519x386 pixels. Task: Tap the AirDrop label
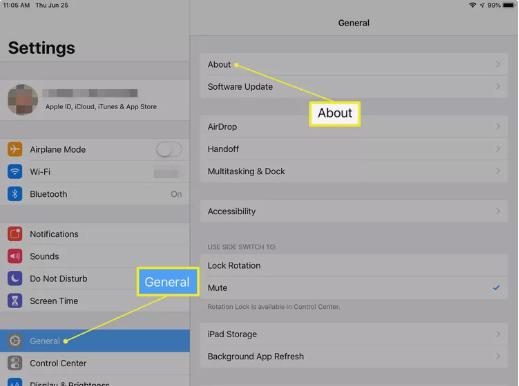(222, 127)
